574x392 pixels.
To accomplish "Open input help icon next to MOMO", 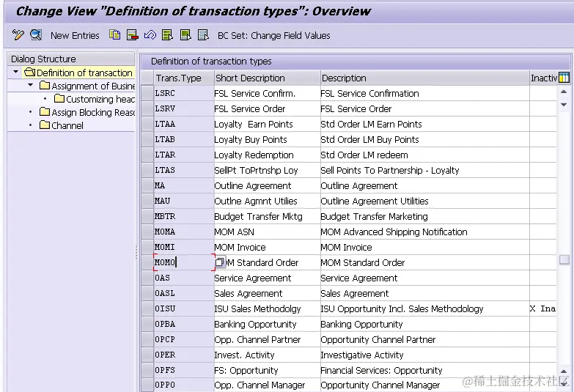I will (220, 262).
